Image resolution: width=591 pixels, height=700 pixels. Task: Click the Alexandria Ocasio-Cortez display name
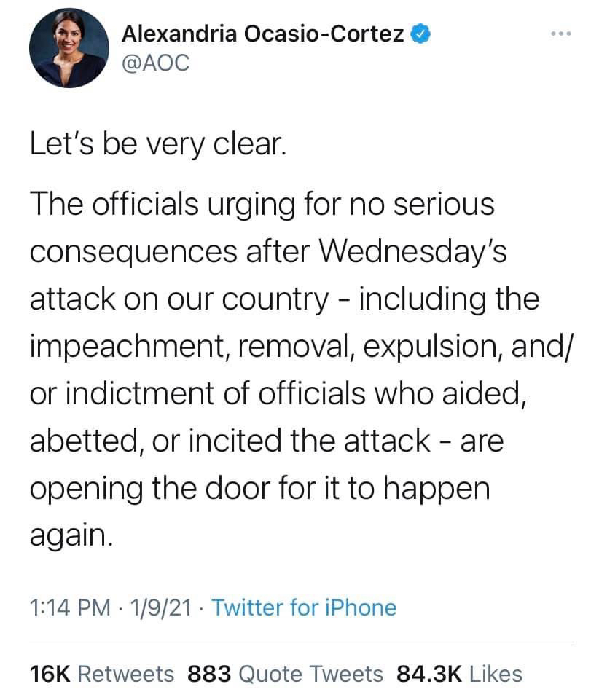[x=262, y=33]
